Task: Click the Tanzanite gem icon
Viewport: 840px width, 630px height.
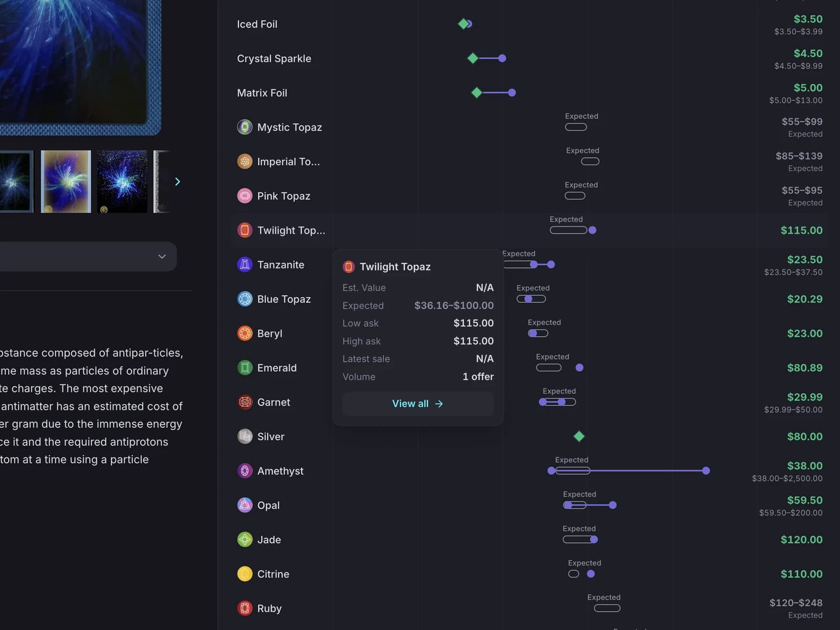Action: tap(245, 265)
